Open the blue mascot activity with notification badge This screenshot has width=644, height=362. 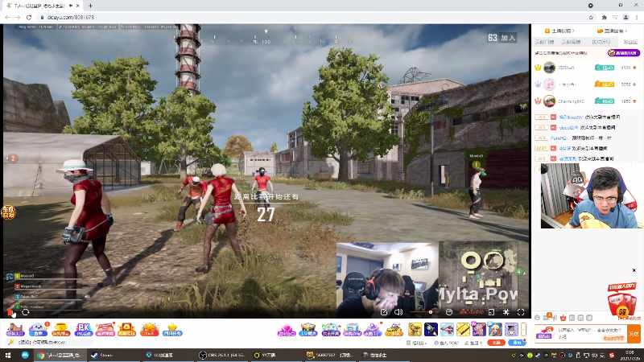pyautogui.click(x=38, y=330)
